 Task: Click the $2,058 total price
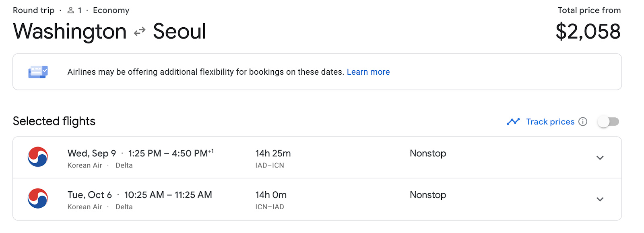click(588, 31)
